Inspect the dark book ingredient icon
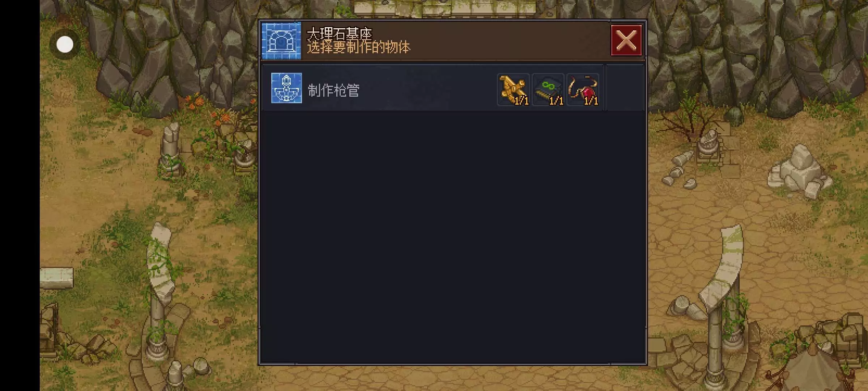Image resolution: width=868 pixels, height=391 pixels. tap(548, 89)
